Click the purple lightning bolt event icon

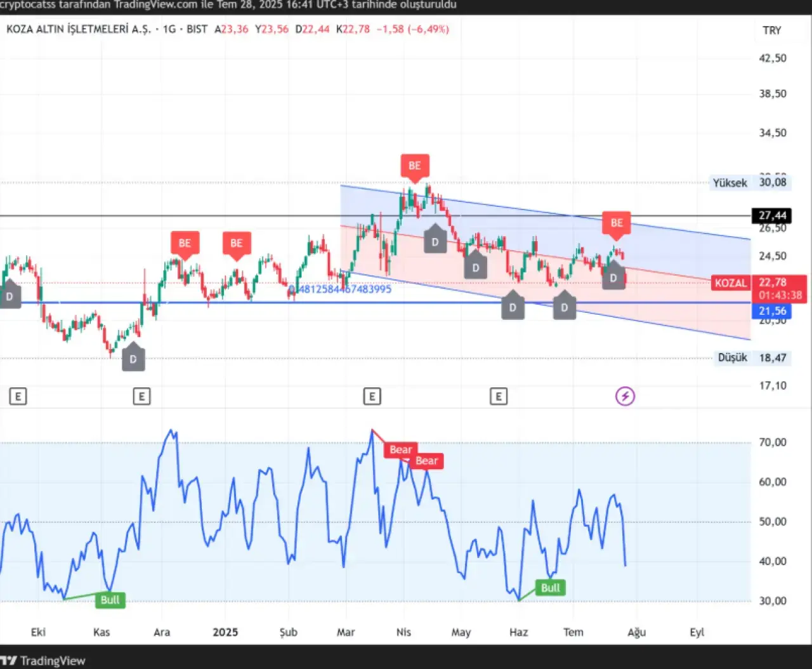coord(625,397)
